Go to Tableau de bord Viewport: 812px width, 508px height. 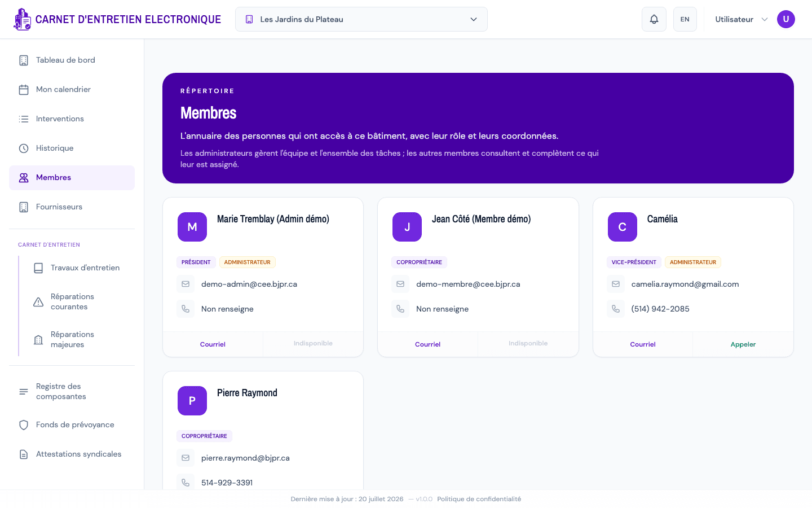click(72, 60)
